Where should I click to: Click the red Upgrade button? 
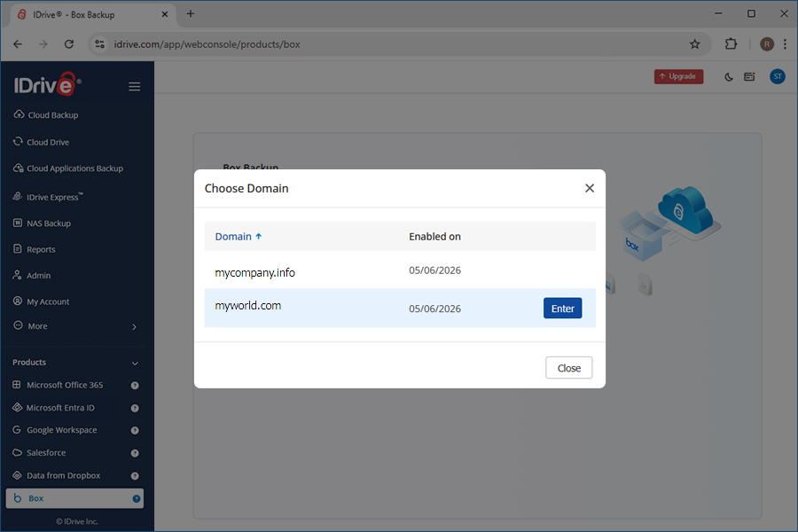pyautogui.click(x=678, y=76)
